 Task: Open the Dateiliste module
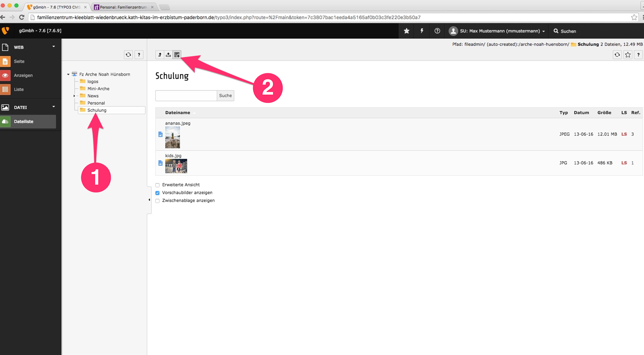pyautogui.click(x=24, y=121)
